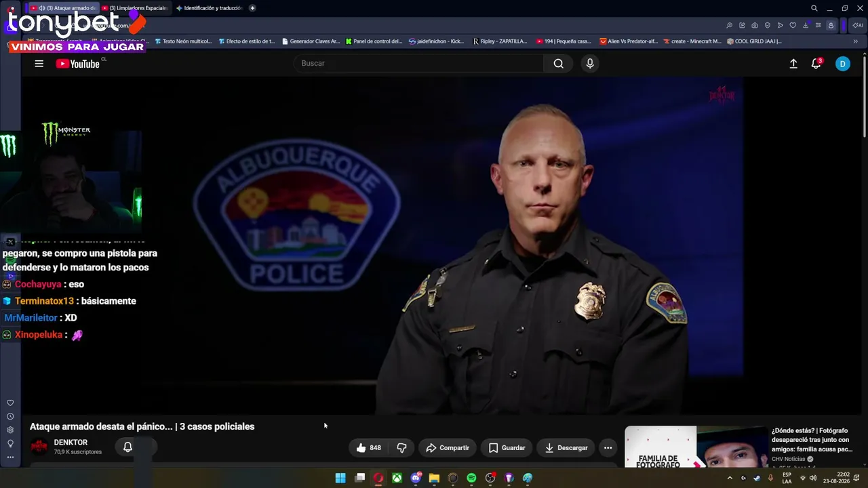Open Opera sidebar lightbulb icon
Viewport: 868px width, 488px height.
(x=10, y=444)
